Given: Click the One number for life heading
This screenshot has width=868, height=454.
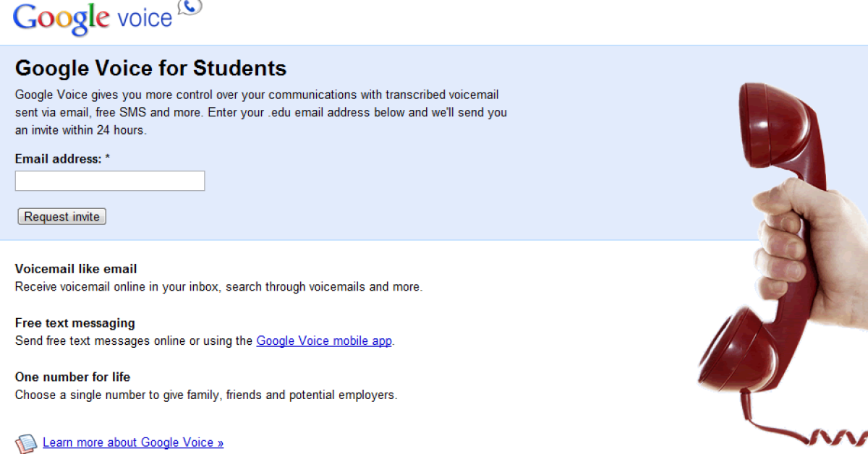Looking at the screenshot, I should coord(72,377).
